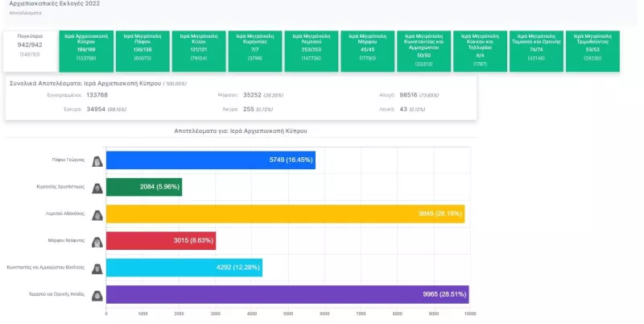
Task: Click the blue bar showing 5749 votes
Action: (210, 160)
